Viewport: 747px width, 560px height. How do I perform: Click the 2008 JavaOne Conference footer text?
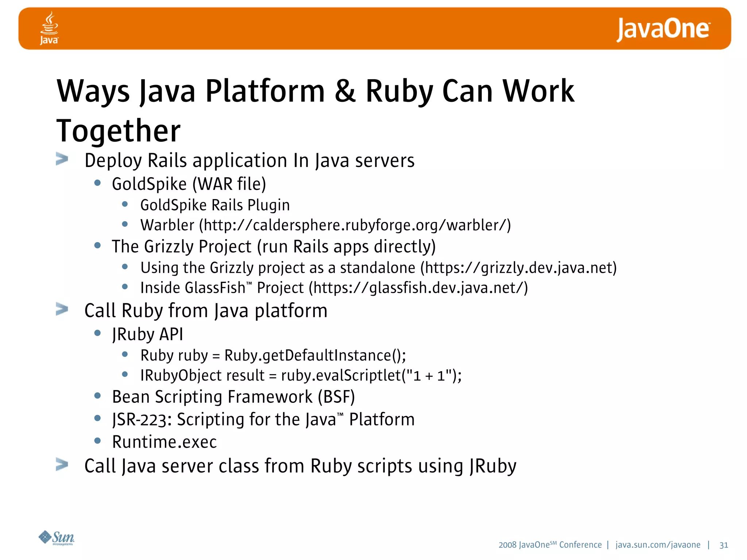pos(550,545)
